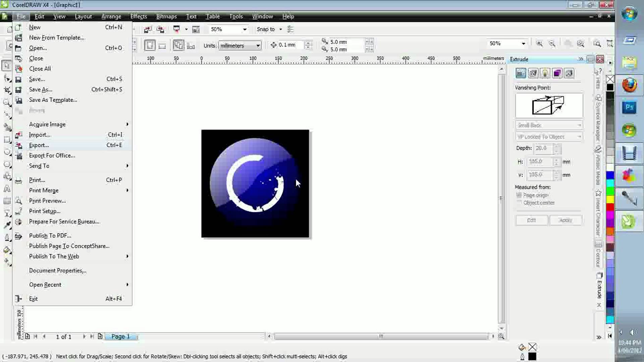Click the vanishing point cube icon
Viewport: 644px width, 362px height.
(549, 105)
